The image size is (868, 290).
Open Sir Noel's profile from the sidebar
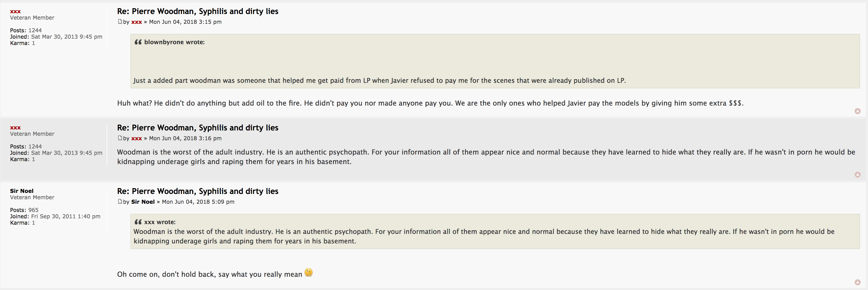click(x=21, y=191)
